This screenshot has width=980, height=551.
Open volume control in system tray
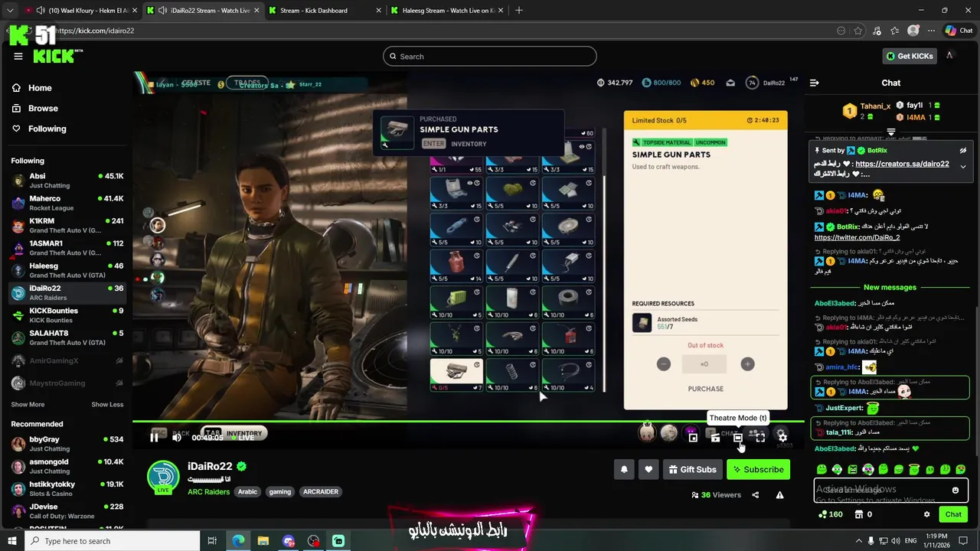click(x=895, y=541)
